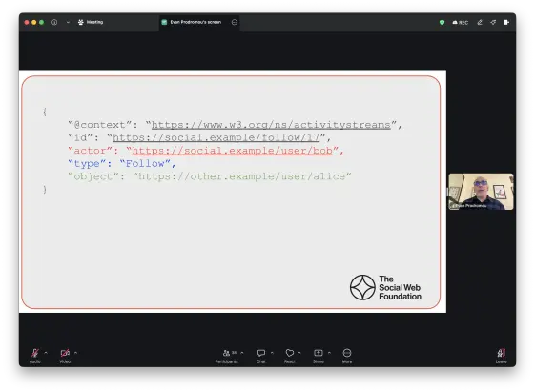Click the speaker's video thumbnail
Viewport: 535px width, 392px height.
click(481, 192)
